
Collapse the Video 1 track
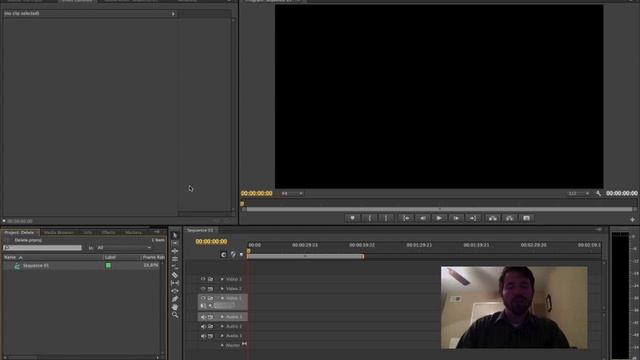(x=222, y=298)
